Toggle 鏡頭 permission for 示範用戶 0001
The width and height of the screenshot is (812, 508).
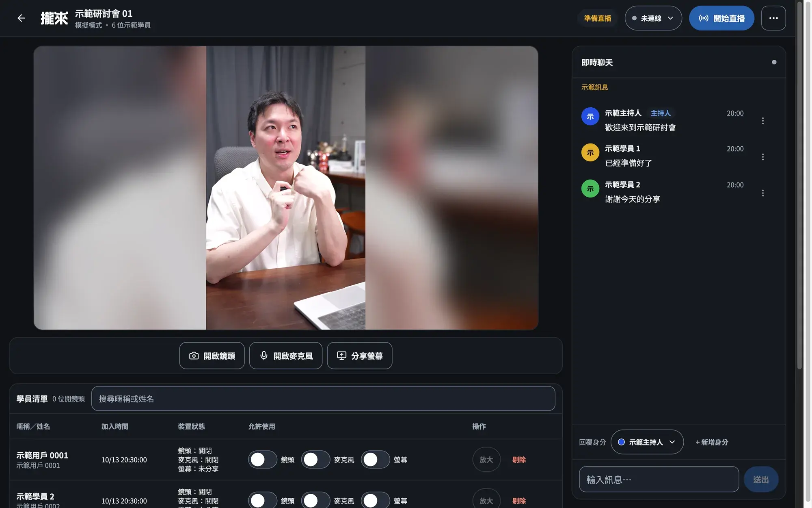pyautogui.click(x=263, y=460)
